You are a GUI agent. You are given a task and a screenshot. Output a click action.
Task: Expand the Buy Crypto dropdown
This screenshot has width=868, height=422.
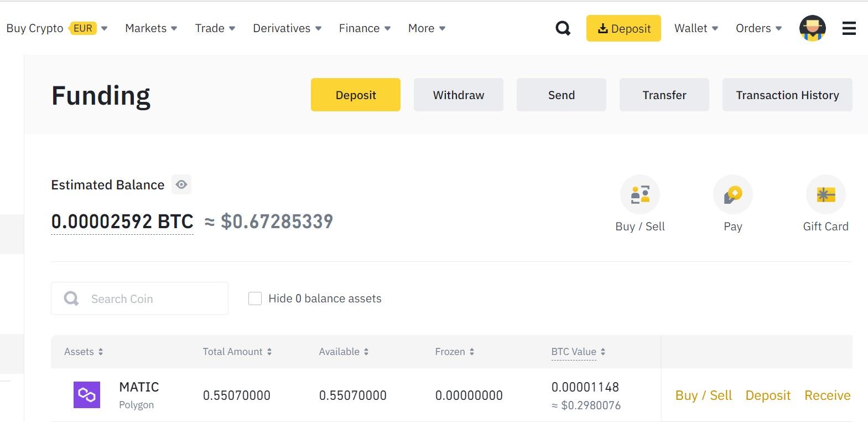tap(56, 28)
